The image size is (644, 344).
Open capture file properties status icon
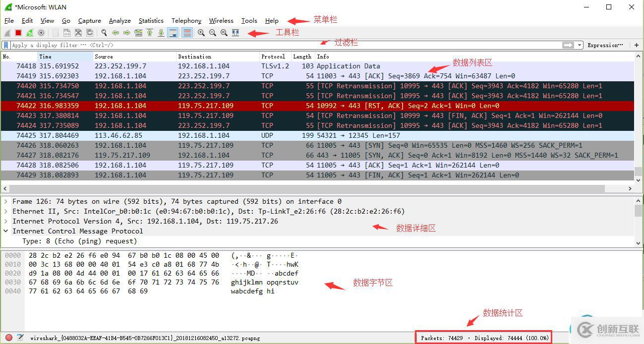(x=20, y=338)
